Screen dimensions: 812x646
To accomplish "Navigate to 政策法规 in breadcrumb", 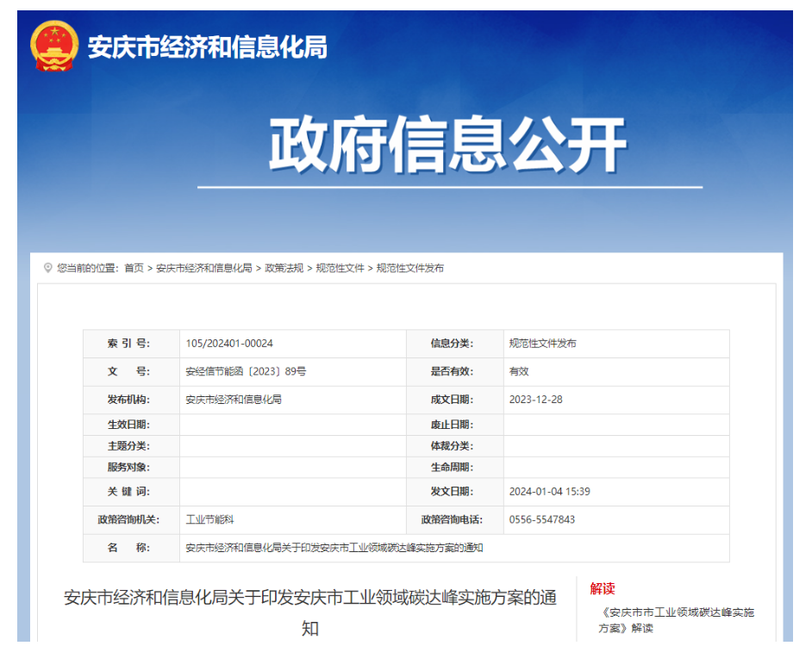I will tap(284, 268).
